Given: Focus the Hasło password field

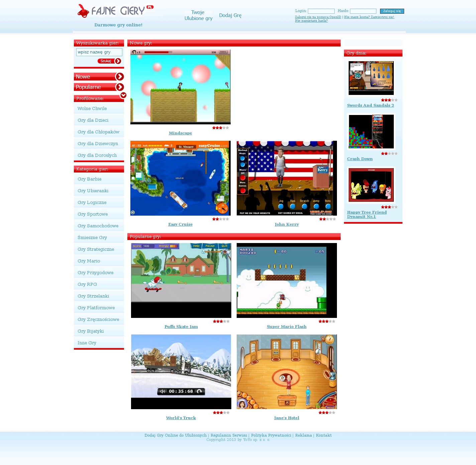Looking at the screenshot, I should (363, 11).
